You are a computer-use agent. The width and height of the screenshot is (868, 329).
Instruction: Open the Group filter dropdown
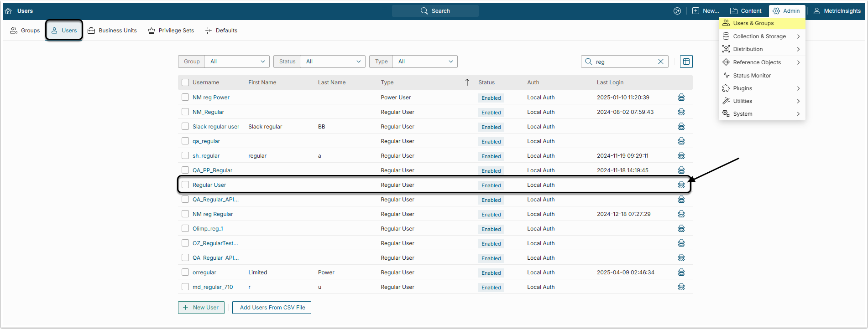tap(237, 62)
